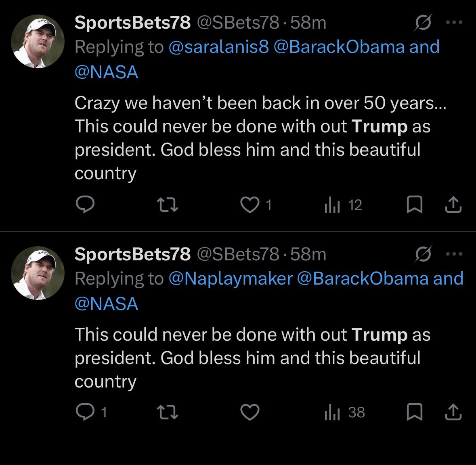
Task: Open SportsBets78 avatar on first tweet
Action: tap(38, 42)
